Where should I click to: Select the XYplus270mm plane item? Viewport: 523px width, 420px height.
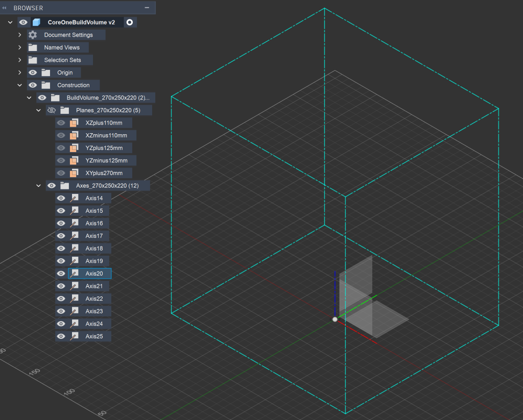104,173
